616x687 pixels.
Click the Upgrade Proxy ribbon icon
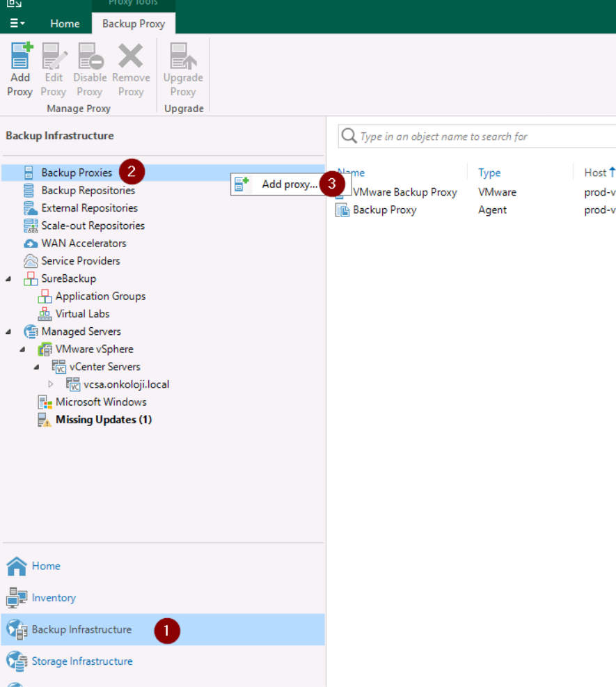(182, 56)
